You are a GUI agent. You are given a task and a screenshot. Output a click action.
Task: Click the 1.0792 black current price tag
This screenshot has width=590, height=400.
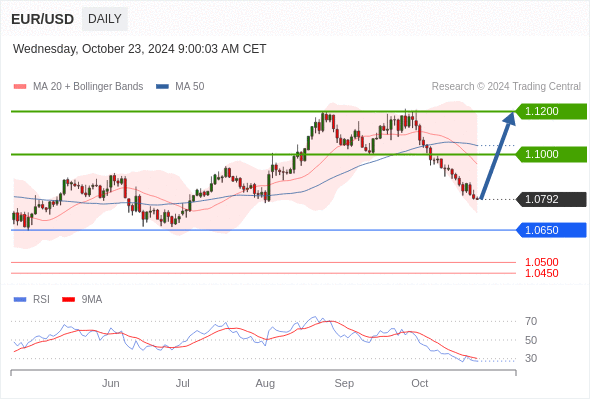[x=551, y=199]
